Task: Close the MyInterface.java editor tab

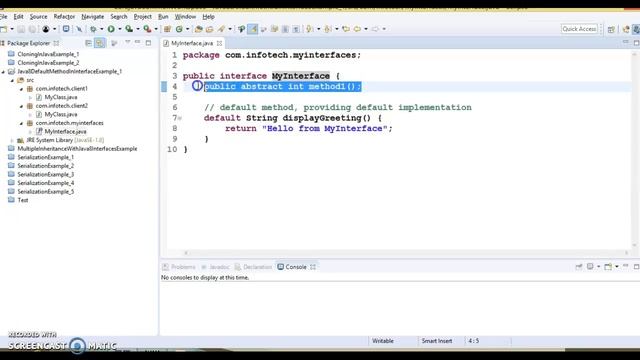Action: tap(220, 43)
